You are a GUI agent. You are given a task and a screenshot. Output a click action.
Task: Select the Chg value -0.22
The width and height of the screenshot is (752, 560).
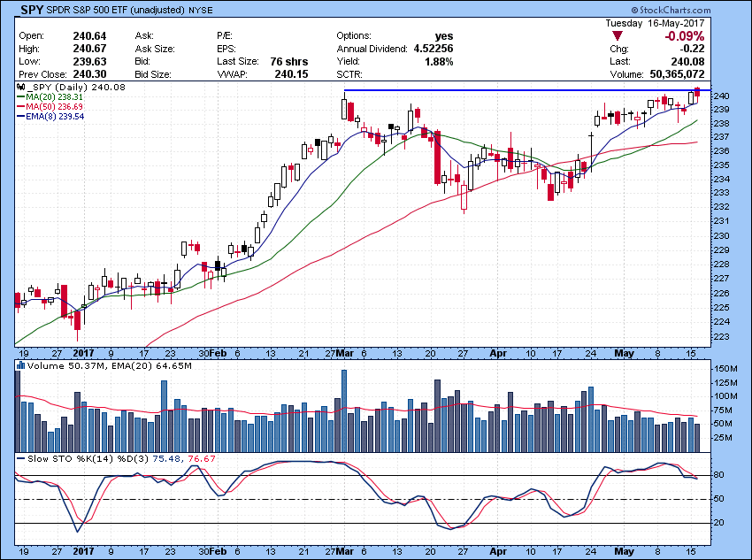[x=693, y=49]
